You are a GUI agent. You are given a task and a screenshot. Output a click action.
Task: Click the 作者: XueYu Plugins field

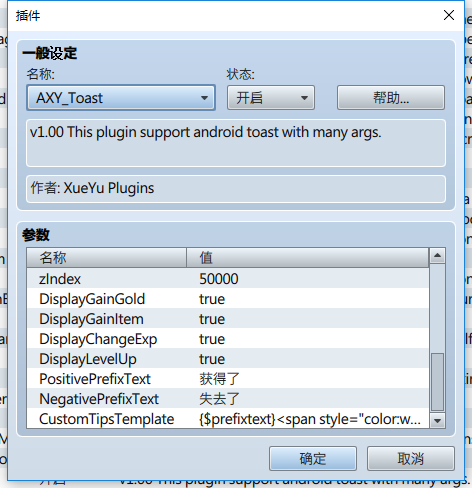236,189
